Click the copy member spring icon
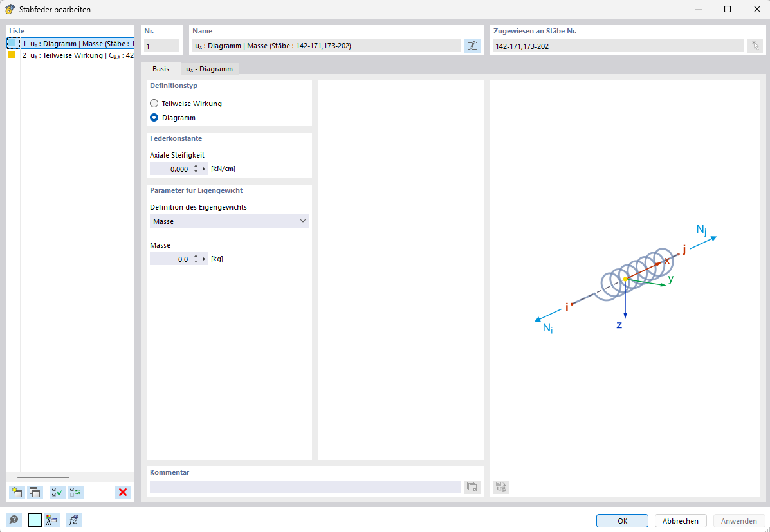 point(35,492)
